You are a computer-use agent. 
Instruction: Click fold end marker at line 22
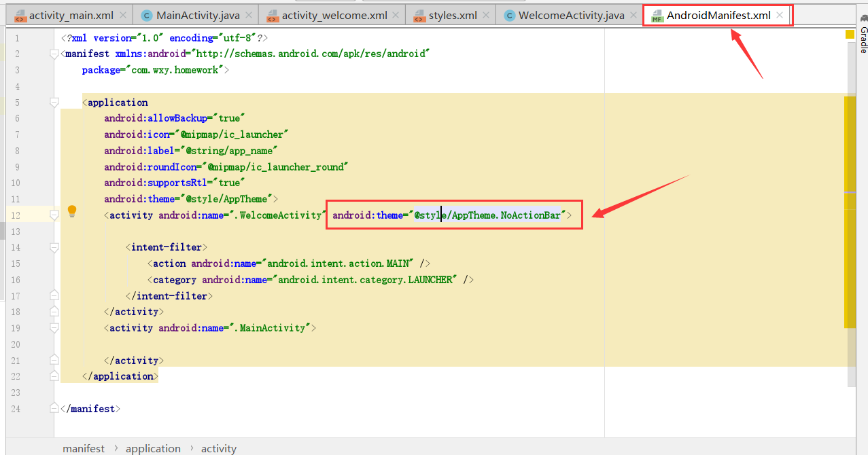coord(54,376)
